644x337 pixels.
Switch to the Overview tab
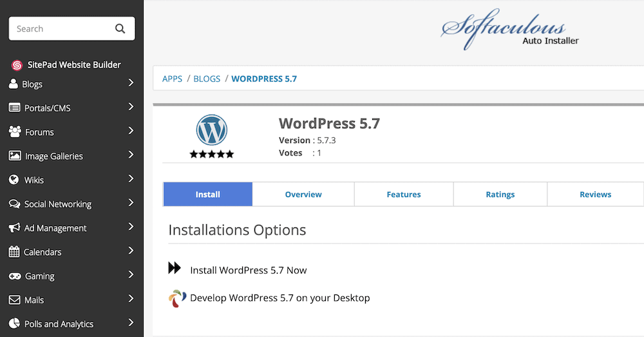(x=303, y=194)
